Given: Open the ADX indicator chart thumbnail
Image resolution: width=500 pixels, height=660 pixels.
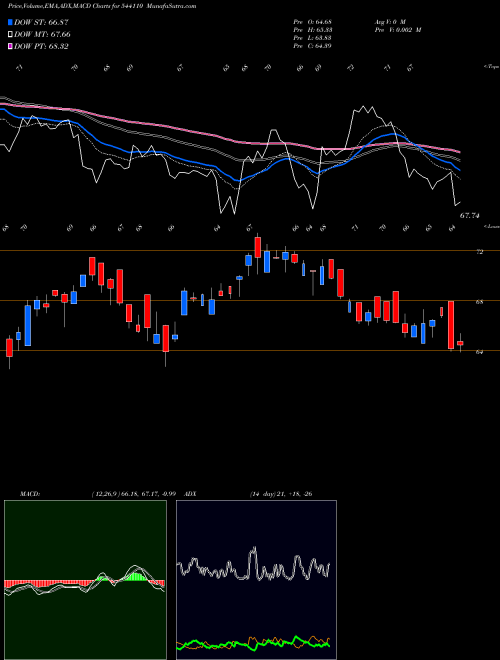Looking at the screenshot, I should pos(256,580).
